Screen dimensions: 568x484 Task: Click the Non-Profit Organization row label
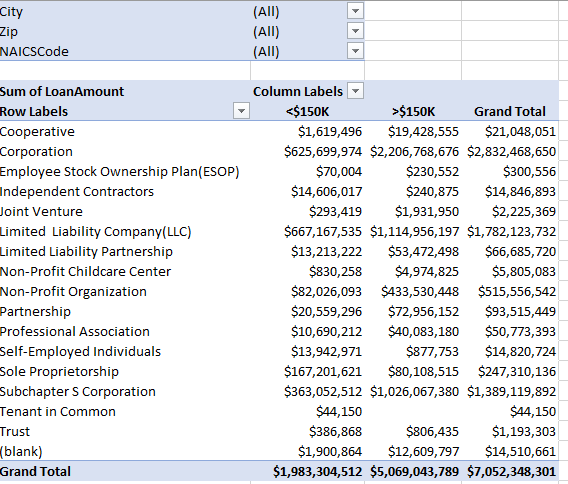click(x=73, y=292)
